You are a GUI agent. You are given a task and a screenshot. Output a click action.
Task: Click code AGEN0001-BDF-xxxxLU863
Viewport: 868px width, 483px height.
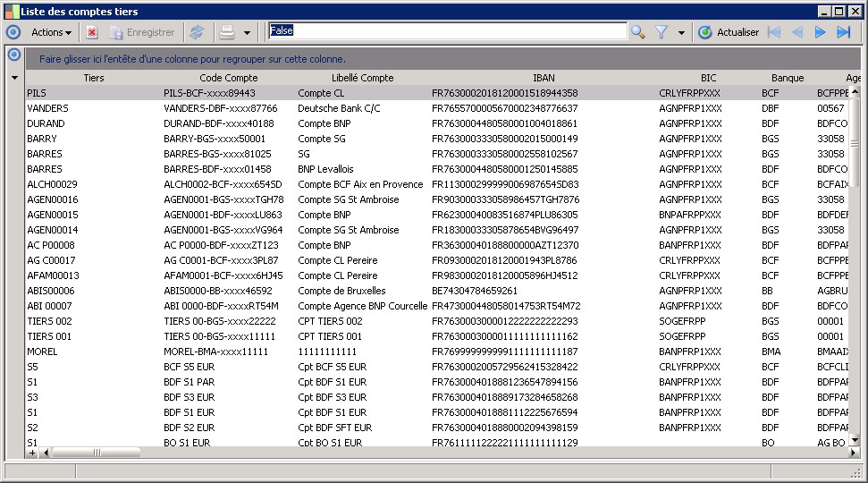(223, 215)
